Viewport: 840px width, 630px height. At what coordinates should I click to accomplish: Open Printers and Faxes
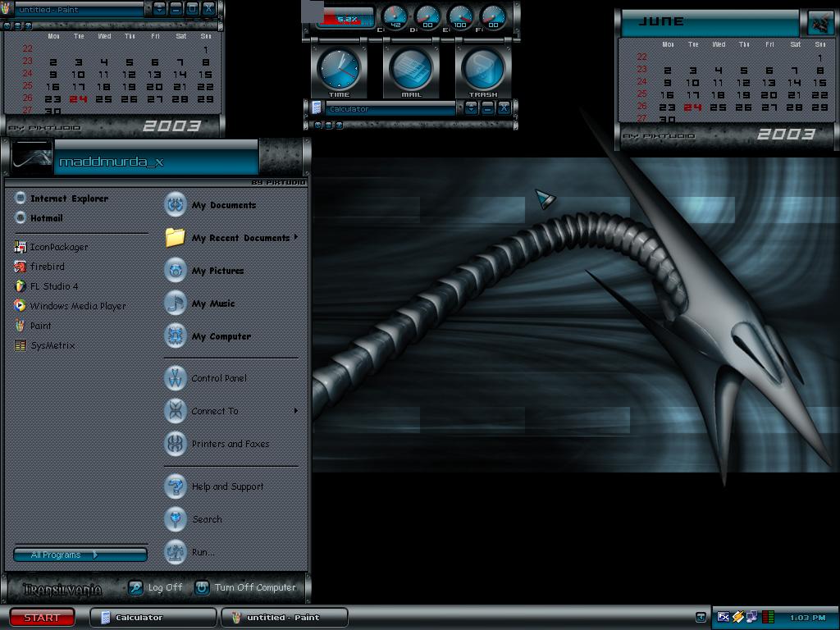(x=217, y=444)
